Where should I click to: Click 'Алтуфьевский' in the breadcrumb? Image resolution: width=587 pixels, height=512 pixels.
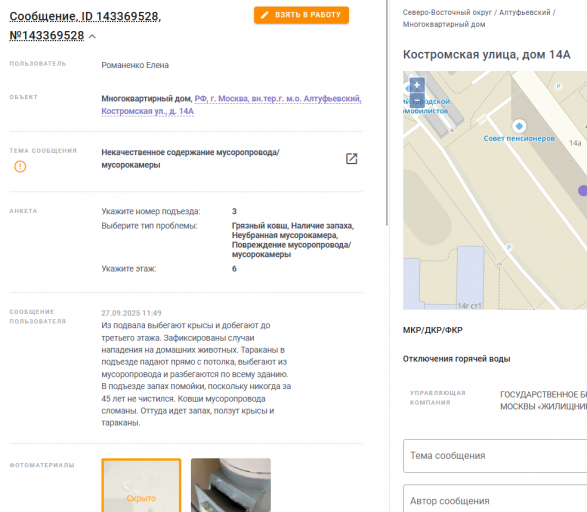[524, 12]
